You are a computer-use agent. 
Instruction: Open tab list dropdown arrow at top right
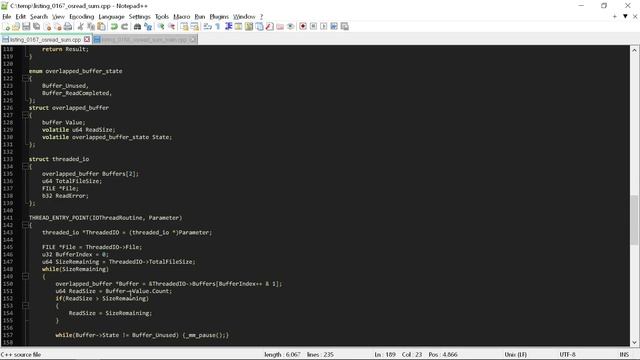click(x=625, y=16)
